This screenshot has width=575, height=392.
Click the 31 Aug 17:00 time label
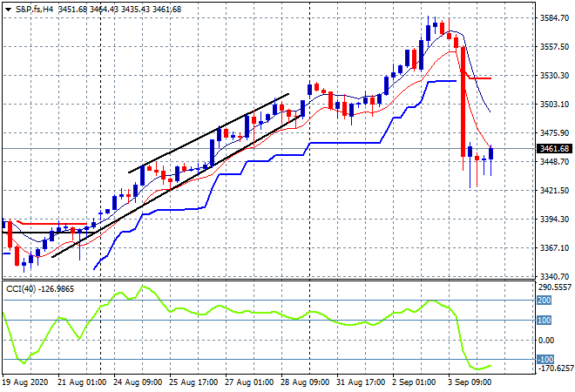click(361, 382)
